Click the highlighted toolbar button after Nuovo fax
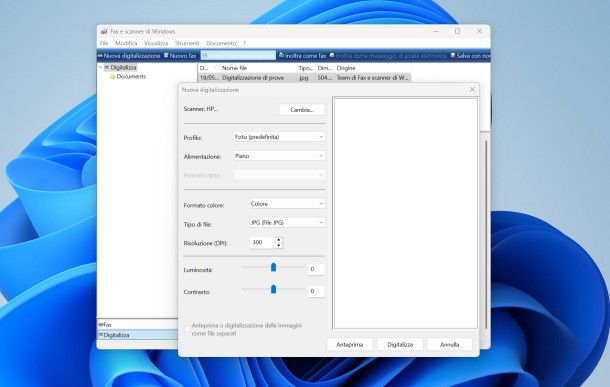 tap(238, 56)
